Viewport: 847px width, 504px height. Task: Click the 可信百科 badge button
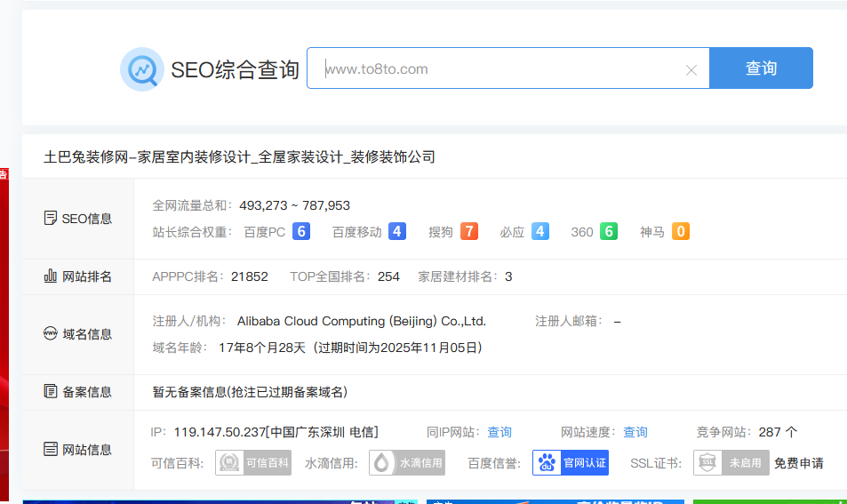[x=253, y=463]
